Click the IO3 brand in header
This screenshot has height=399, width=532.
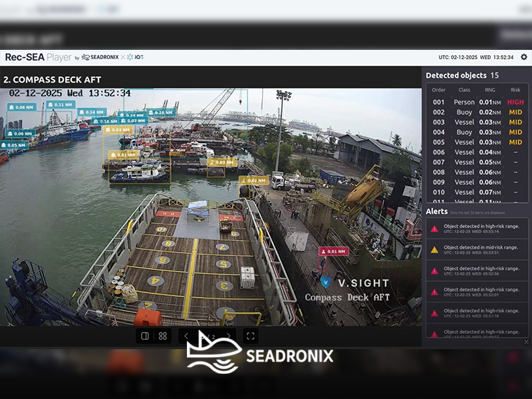pyautogui.click(x=135, y=57)
